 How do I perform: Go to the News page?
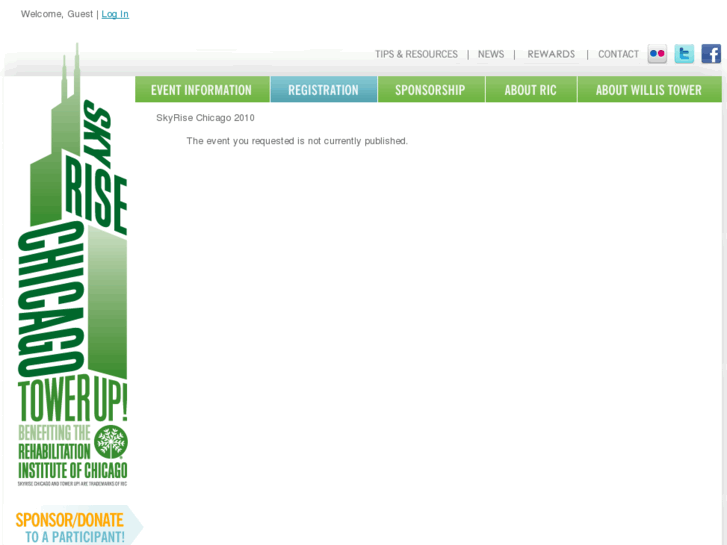[491, 54]
